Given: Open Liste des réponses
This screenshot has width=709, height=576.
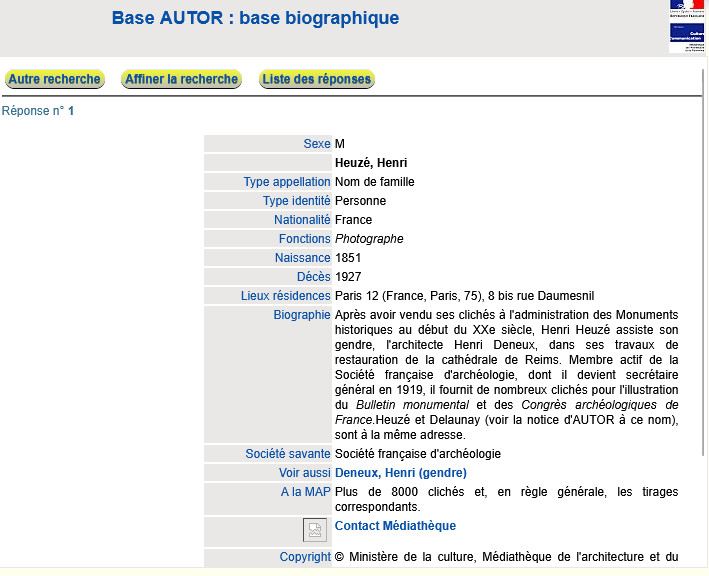Looking at the screenshot, I should (x=317, y=80).
